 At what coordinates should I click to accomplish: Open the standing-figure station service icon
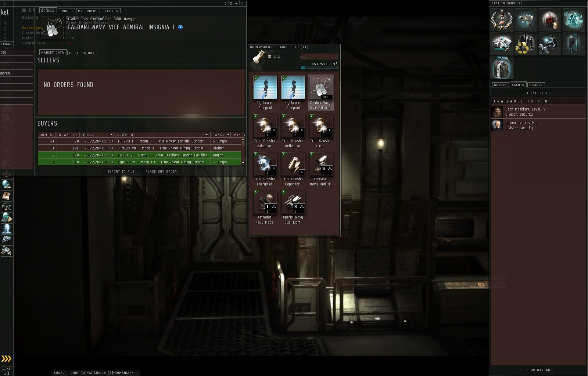click(x=573, y=44)
